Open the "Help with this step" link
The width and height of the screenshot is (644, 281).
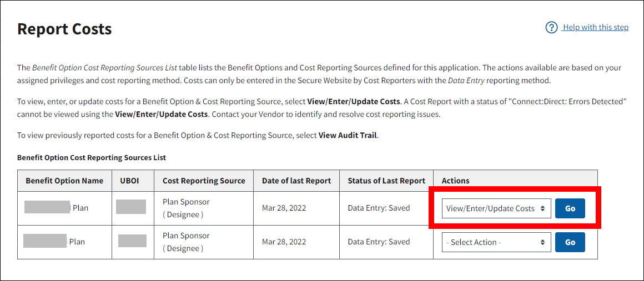(595, 28)
